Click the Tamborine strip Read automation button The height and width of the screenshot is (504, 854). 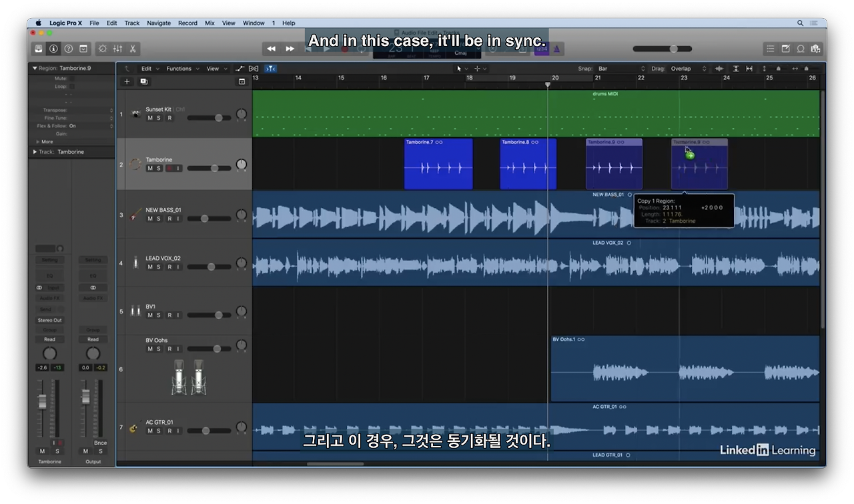(49, 339)
